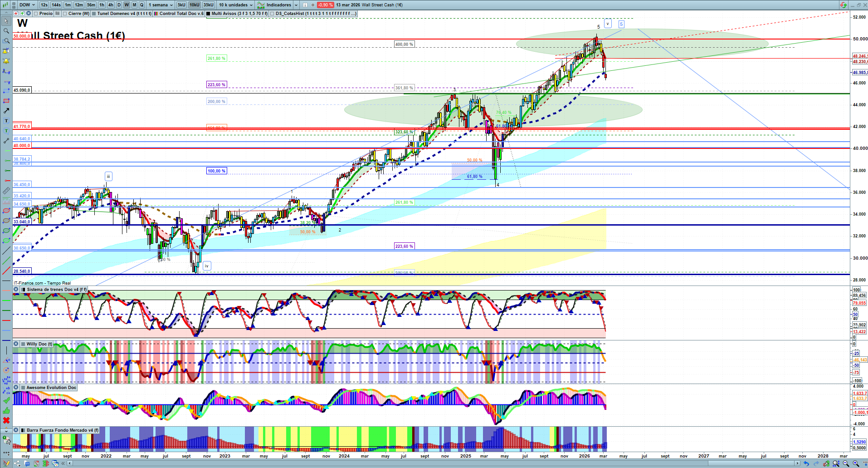Open the DOW instrument dropdown
The height and width of the screenshot is (468, 868).
pyautogui.click(x=27, y=5)
